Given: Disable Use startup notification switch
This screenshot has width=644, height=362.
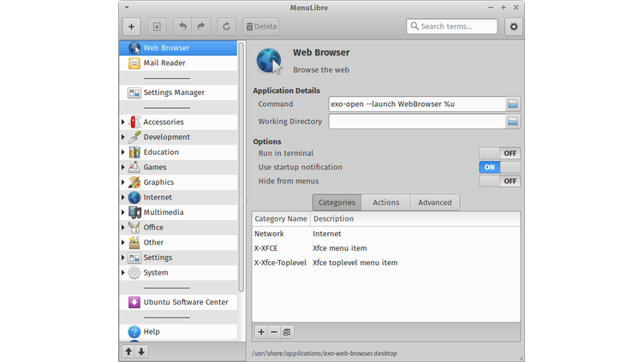Looking at the screenshot, I should click(x=500, y=167).
